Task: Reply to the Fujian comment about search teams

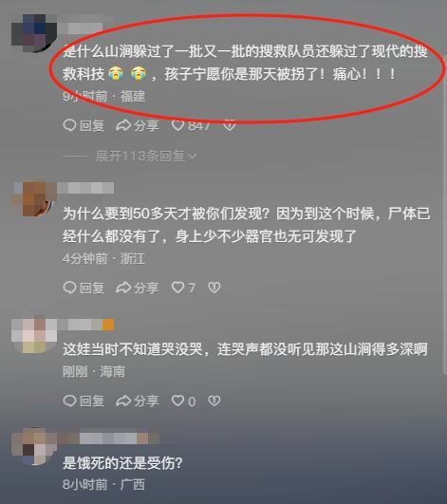Action: (x=84, y=125)
